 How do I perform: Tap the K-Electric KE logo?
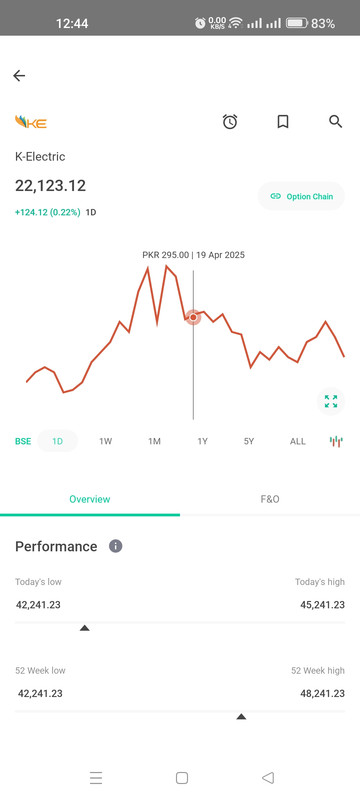point(31,122)
